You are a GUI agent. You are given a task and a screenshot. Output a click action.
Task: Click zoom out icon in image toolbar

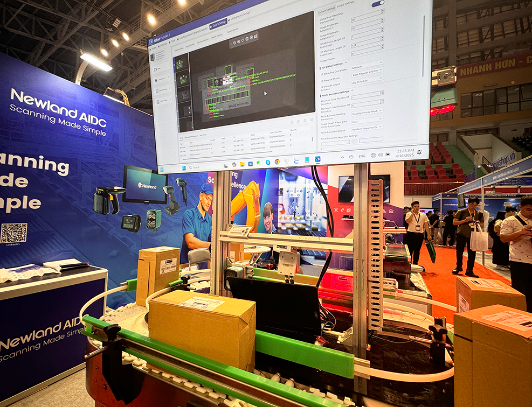(x=234, y=43)
